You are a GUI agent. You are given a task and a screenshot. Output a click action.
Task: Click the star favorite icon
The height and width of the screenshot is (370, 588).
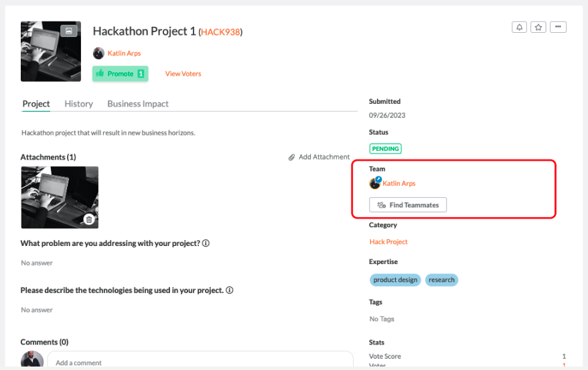pyautogui.click(x=538, y=27)
